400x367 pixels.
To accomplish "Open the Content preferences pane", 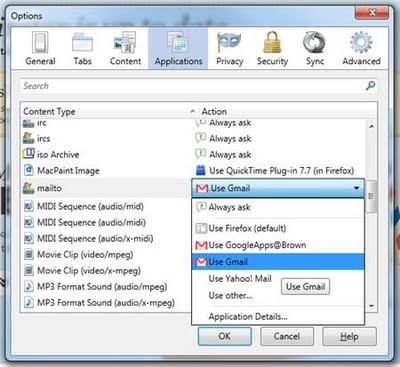I will point(125,49).
